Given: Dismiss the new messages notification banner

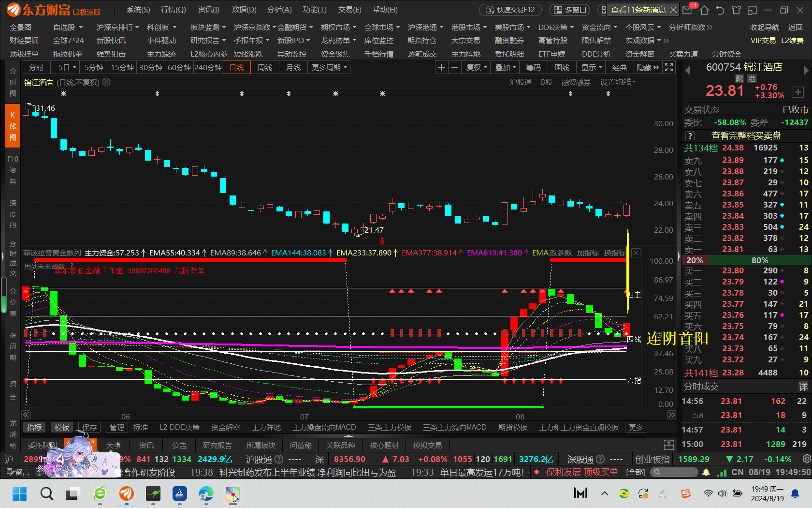Looking at the screenshot, I should click(x=673, y=10).
